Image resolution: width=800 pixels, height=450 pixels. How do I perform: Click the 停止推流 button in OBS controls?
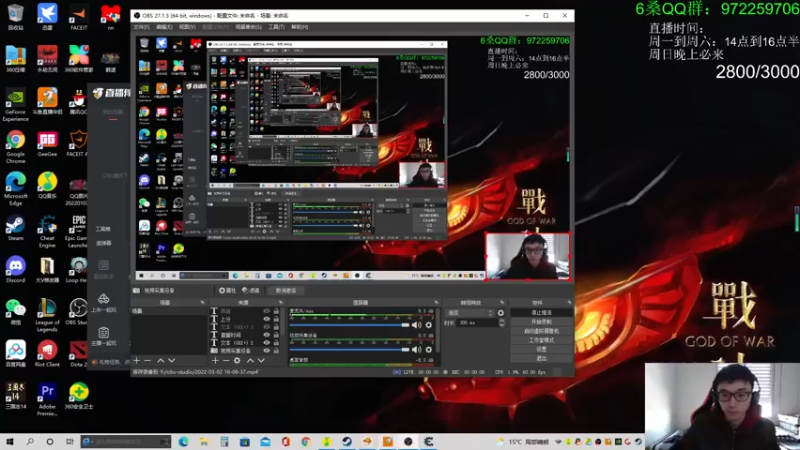click(x=541, y=313)
